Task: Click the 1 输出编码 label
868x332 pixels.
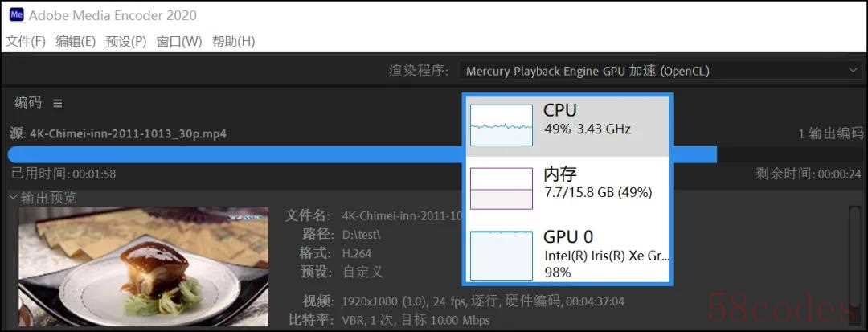Action: 831,133
